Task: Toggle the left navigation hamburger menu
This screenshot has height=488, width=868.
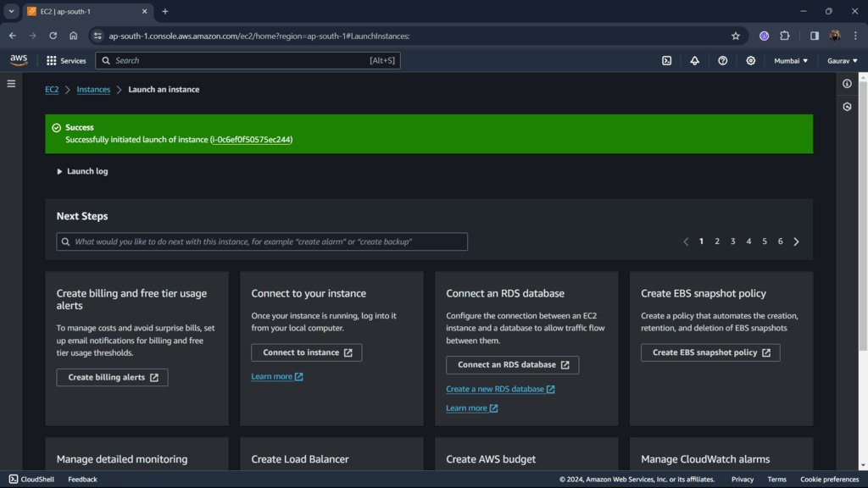Action: tap(11, 84)
